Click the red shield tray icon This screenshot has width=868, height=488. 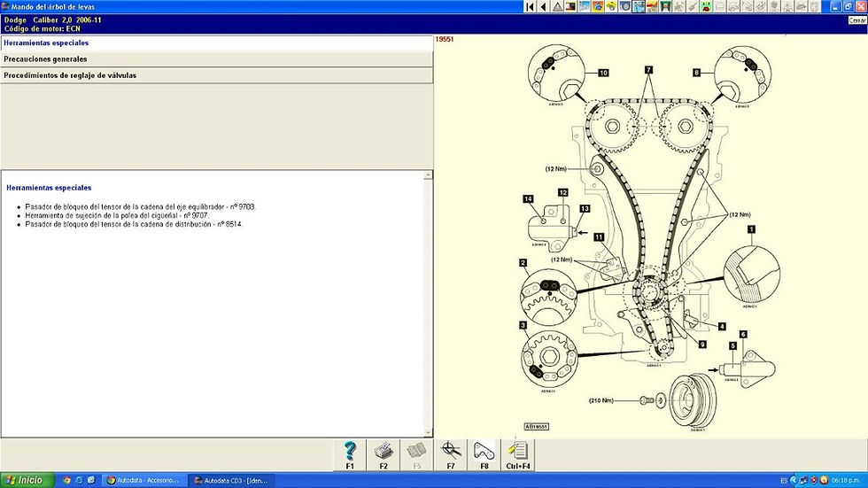click(813, 480)
